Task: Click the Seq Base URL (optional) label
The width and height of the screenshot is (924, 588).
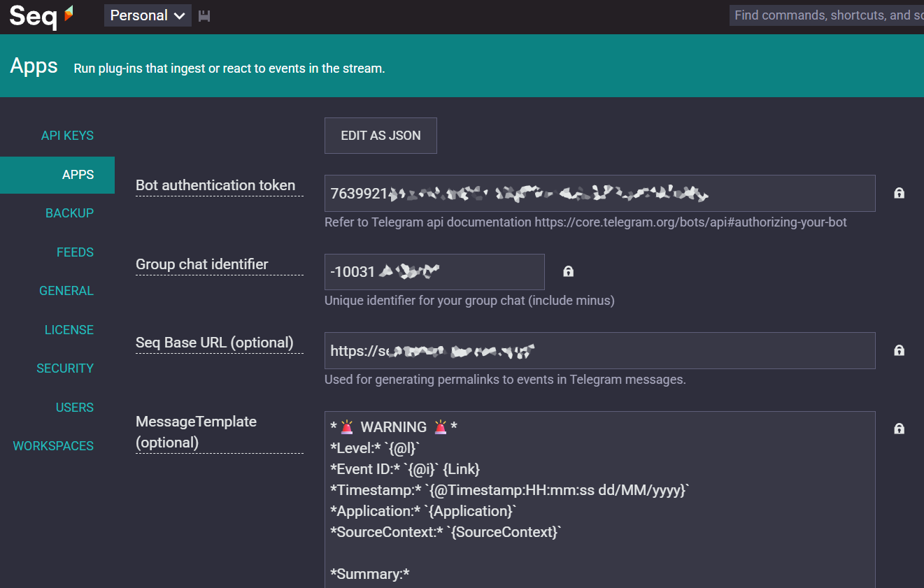Action: click(215, 343)
